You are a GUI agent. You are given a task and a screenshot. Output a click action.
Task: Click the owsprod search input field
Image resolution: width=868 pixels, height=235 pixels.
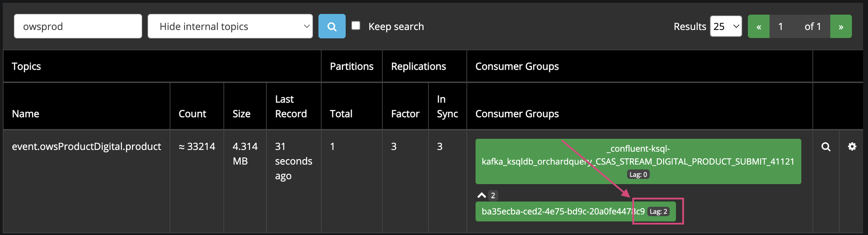point(78,26)
